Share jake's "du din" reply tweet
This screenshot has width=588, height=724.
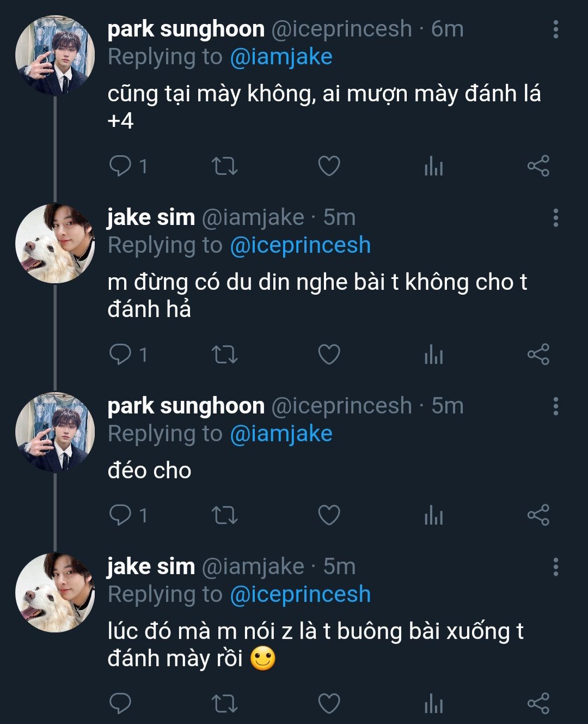tap(538, 355)
